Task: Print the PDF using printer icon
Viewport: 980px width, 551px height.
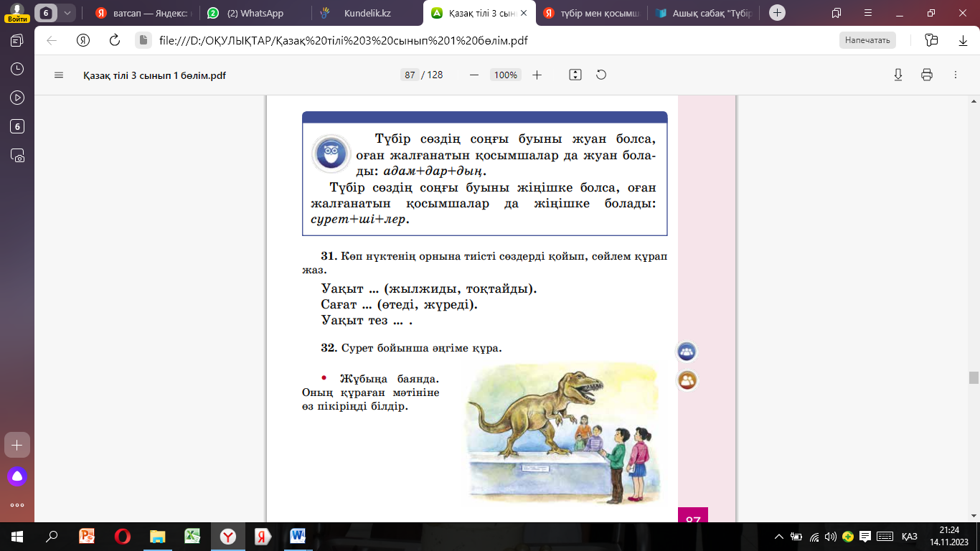Action: [926, 75]
